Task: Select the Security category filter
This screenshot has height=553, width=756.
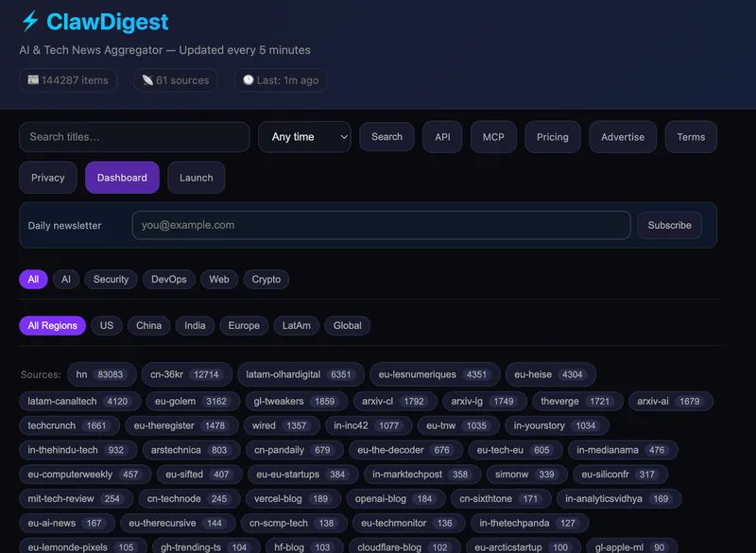Action: 111,279
